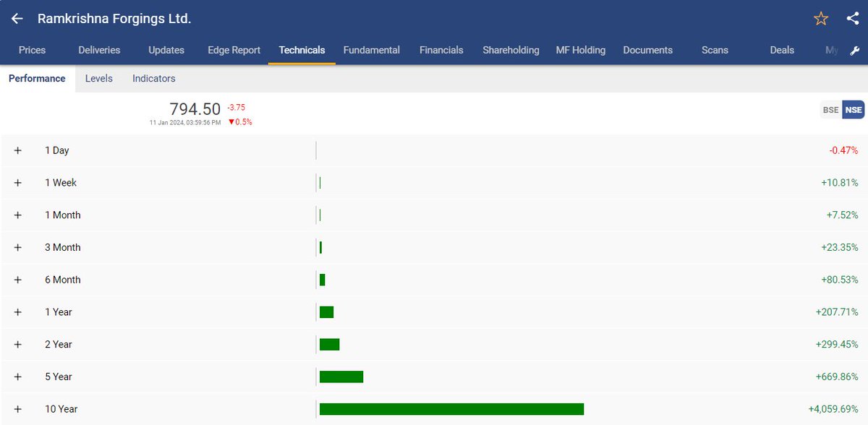Click the -3.75 price change value
The image size is (868, 425).
pyautogui.click(x=236, y=107)
